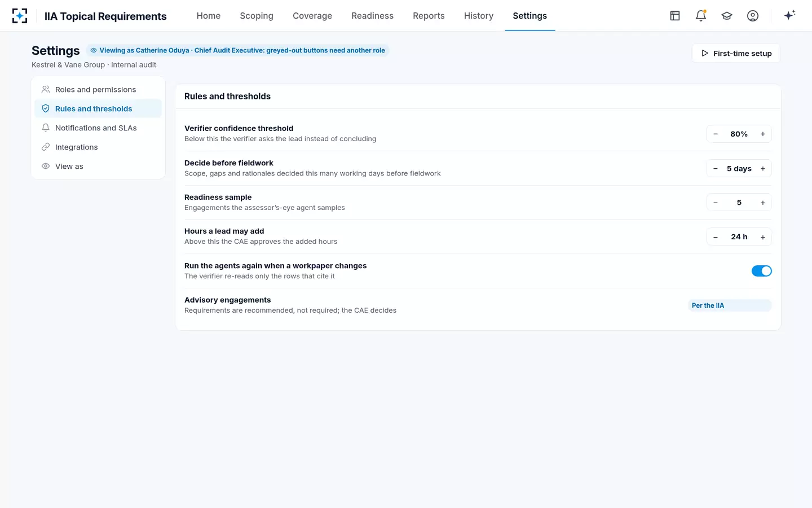Click the IIA Topical Requirements logo icon
The width and height of the screenshot is (812, 508).
click(20, 16)
